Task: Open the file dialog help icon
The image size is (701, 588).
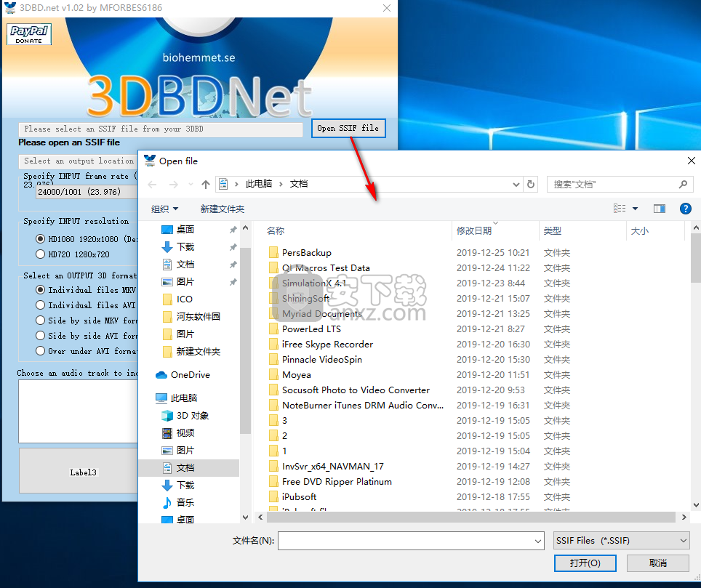Action: (x=685, y=208)
